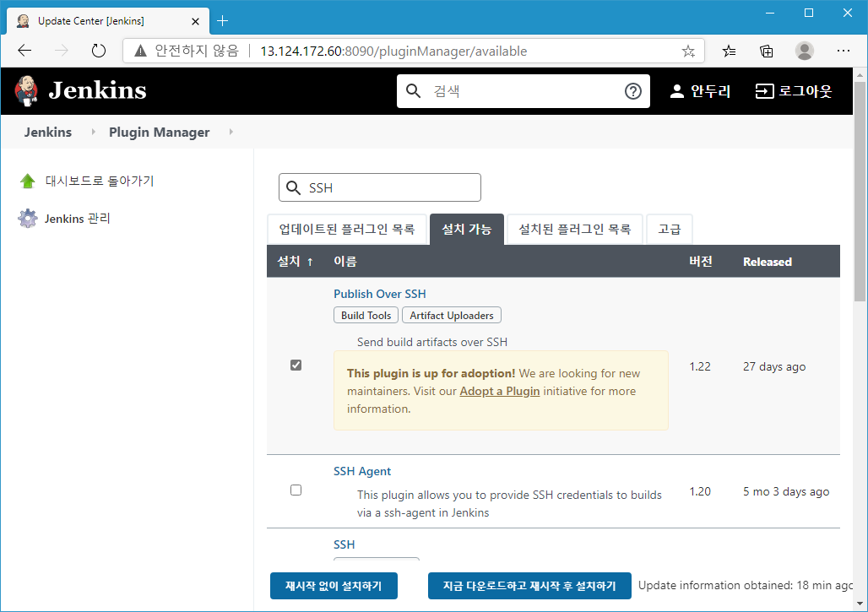Close the Update Center tab
Viewport: 868px width, 612px height.
coord(195,22)
